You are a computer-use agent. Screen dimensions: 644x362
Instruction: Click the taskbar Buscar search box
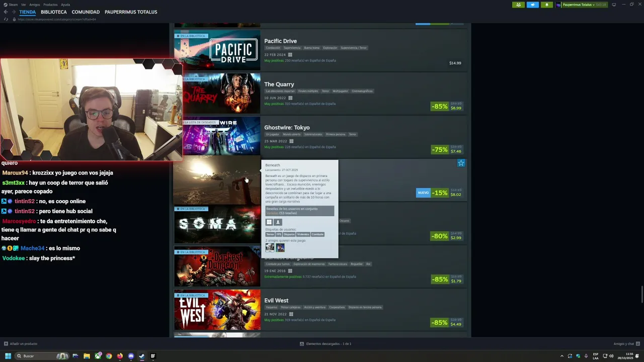pyautogui.click(x=42, y=356)
